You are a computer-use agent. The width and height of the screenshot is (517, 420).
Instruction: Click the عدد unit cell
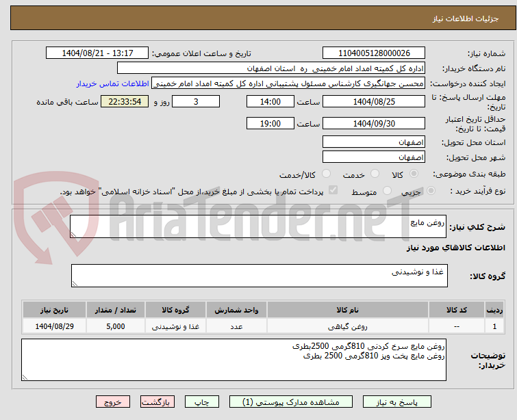pyautogui.click(x=236, y=326)
